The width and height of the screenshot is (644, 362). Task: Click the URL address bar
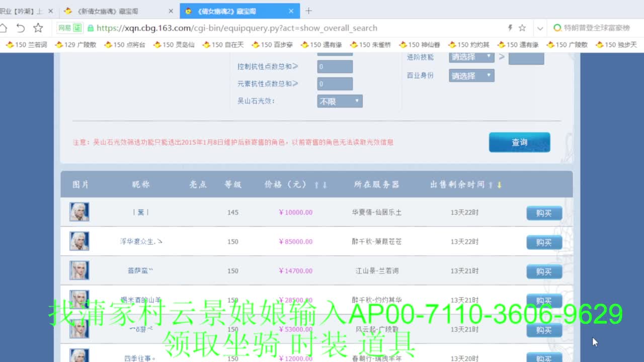(x=297, y=28)
